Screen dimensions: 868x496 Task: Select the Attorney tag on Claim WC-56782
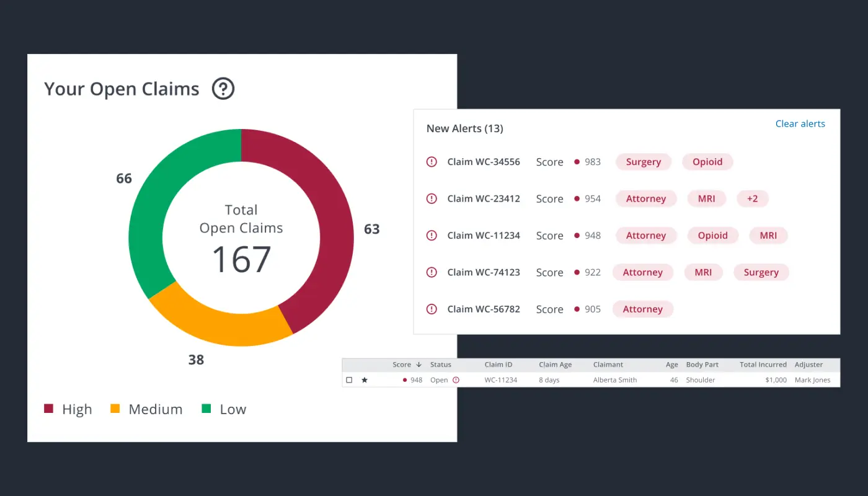point(643,309)
